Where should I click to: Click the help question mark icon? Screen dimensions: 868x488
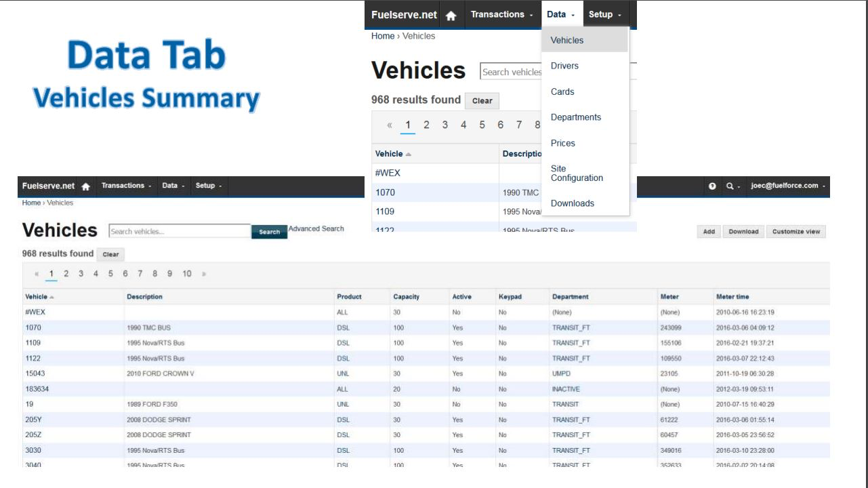[711, 185]
